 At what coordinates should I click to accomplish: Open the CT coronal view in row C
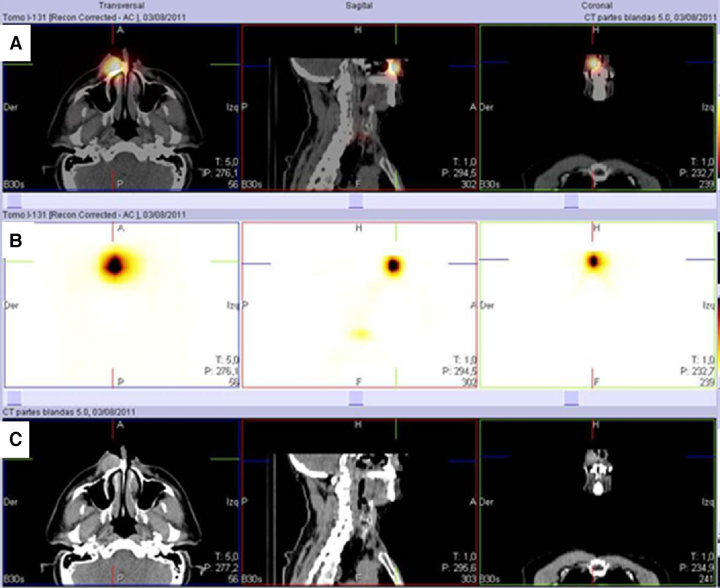click(x=597, y=502)
